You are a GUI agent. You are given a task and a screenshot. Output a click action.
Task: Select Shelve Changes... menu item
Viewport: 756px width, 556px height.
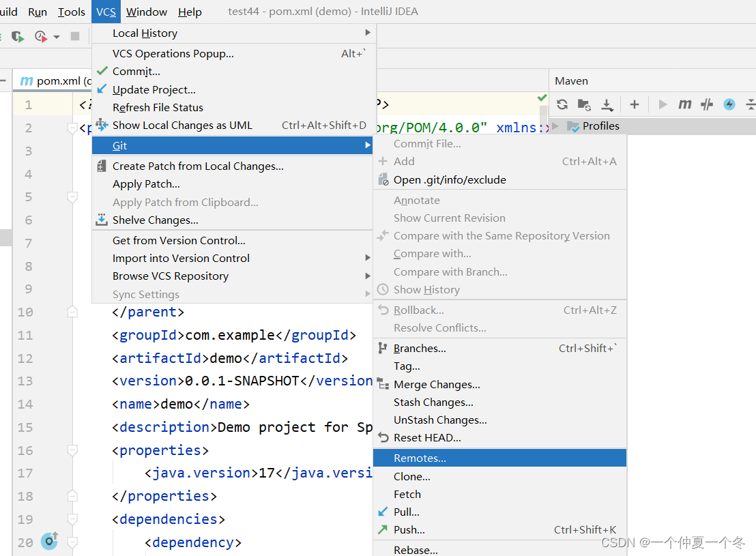click(x=233, y=220)
